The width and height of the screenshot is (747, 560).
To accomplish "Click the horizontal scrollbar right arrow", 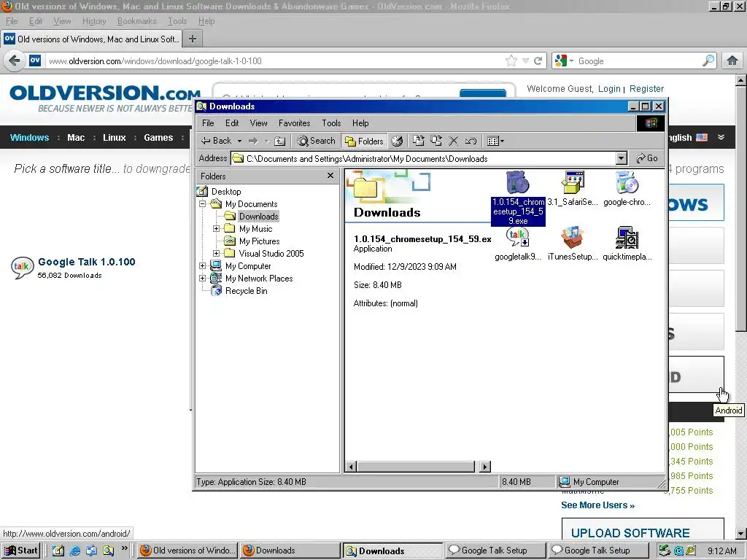I will click(x=485, y=467).
